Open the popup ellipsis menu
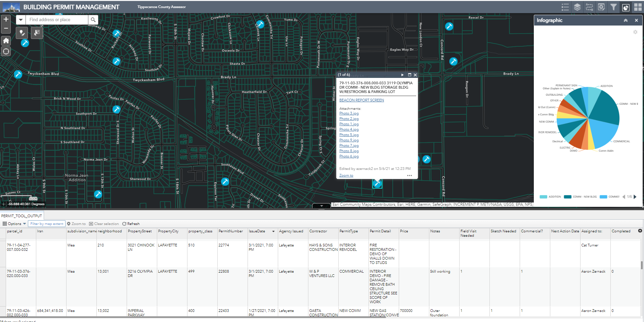Screen dimensions: 644x322 pos(409,175)
